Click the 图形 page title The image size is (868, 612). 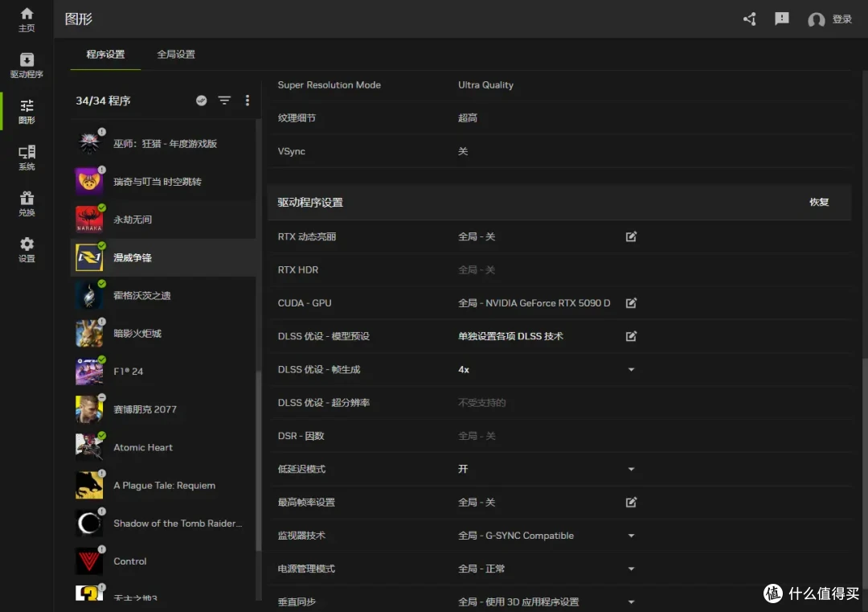79,18
